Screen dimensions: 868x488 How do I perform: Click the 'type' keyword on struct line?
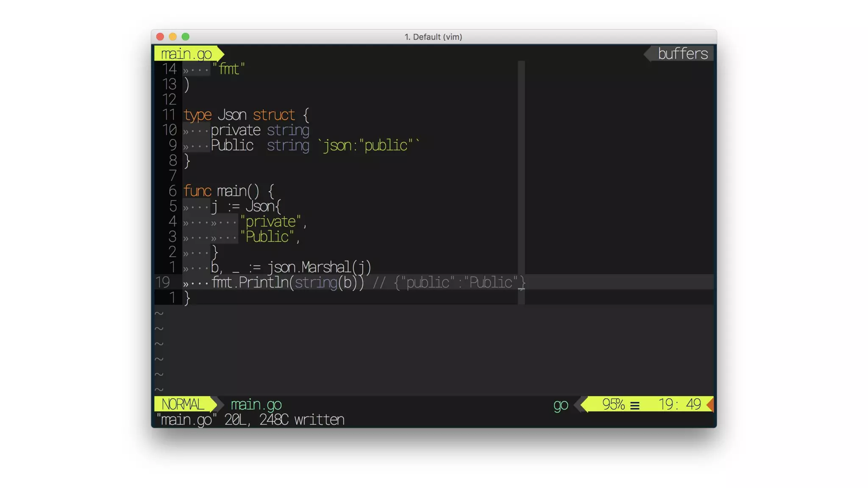pyautogui.click(x=197, y=115)
